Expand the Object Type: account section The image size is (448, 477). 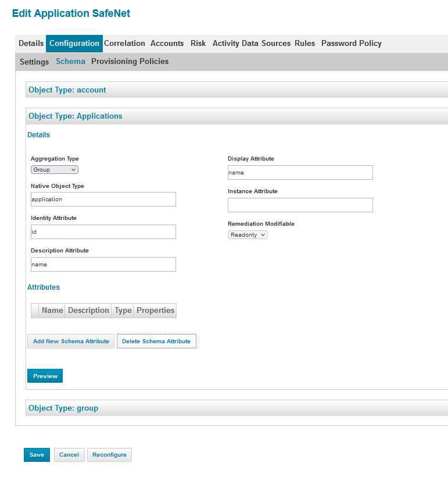pyautogui.click(x=67, y=90)
